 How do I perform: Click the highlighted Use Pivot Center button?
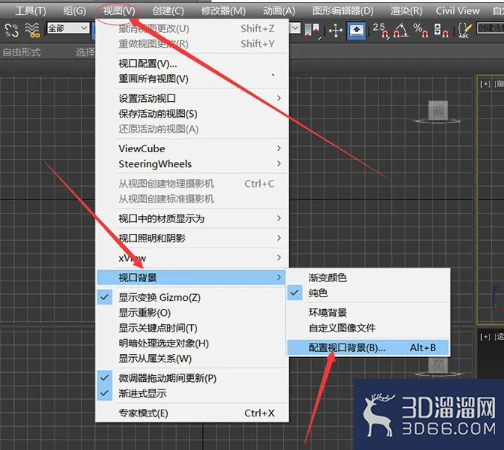[356, 31]
